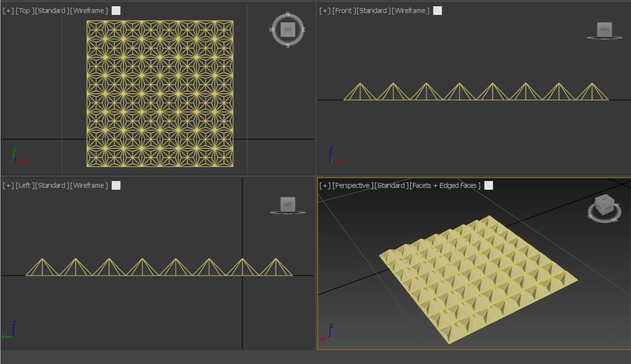Image resolution: width=631 pixels, height=364 pixels.
Task: Click the Perspective viewport ViewCube
Action: [x=604, y=205]
